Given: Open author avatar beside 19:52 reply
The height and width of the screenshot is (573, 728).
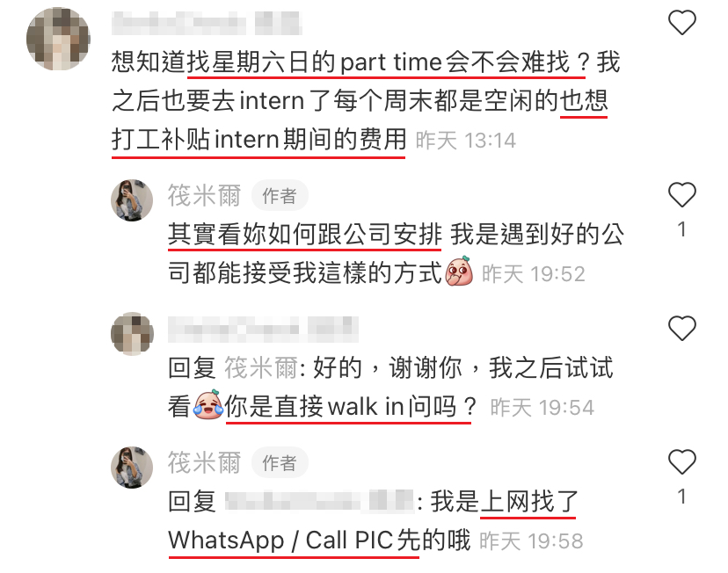Looking at the screenshot, I should click(132, 200).
